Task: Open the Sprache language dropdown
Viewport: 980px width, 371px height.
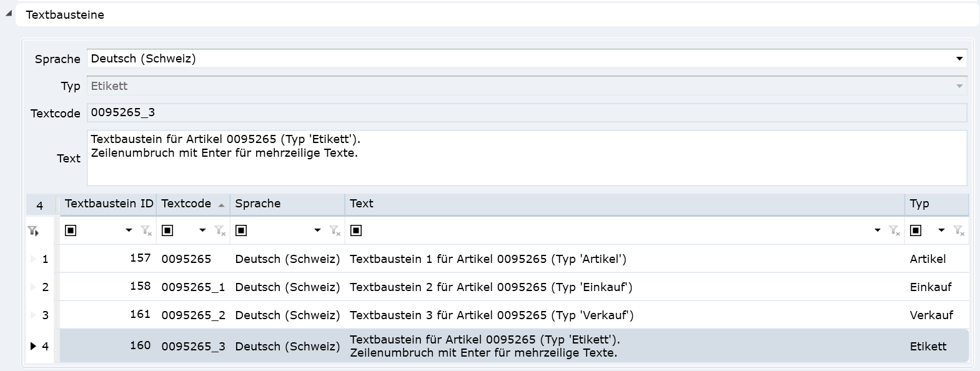Action: click(x=959, y=59)
